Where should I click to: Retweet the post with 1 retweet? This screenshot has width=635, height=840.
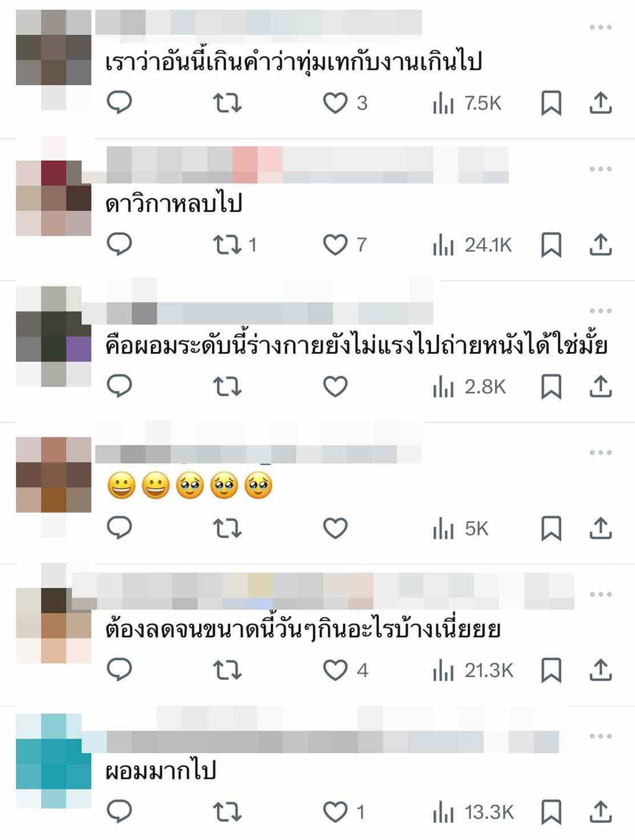click(x=235, y=245)
